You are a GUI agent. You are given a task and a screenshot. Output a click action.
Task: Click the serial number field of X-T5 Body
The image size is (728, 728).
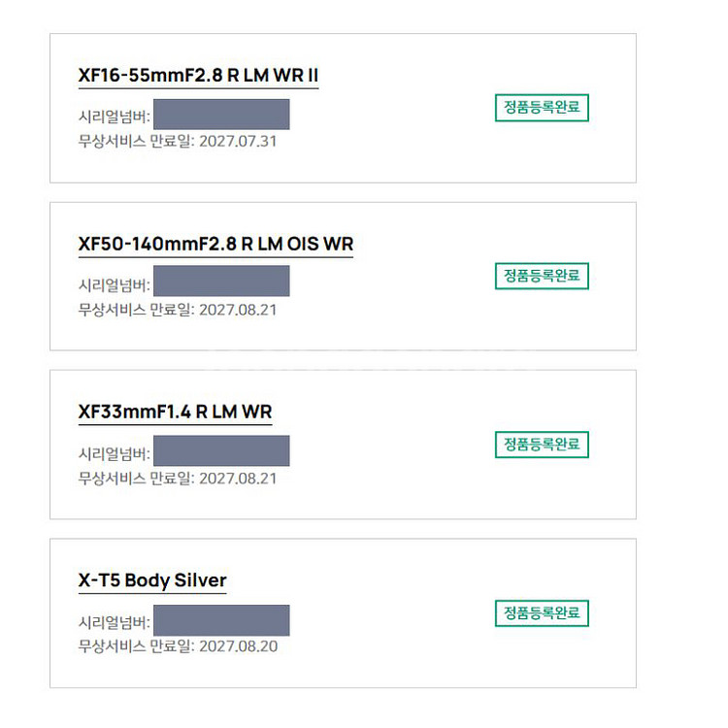click(x=221, y=620)
